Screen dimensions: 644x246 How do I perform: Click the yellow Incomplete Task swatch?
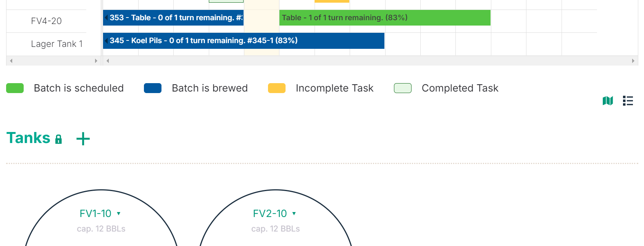coord(277,88)
